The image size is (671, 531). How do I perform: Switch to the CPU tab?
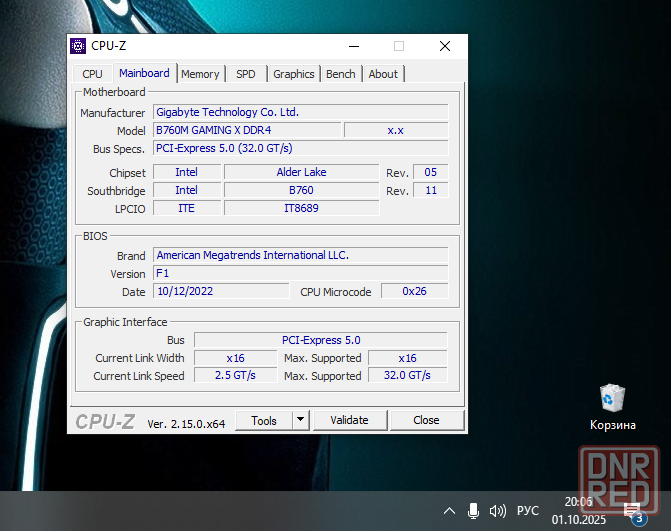(x=92, y=74)
